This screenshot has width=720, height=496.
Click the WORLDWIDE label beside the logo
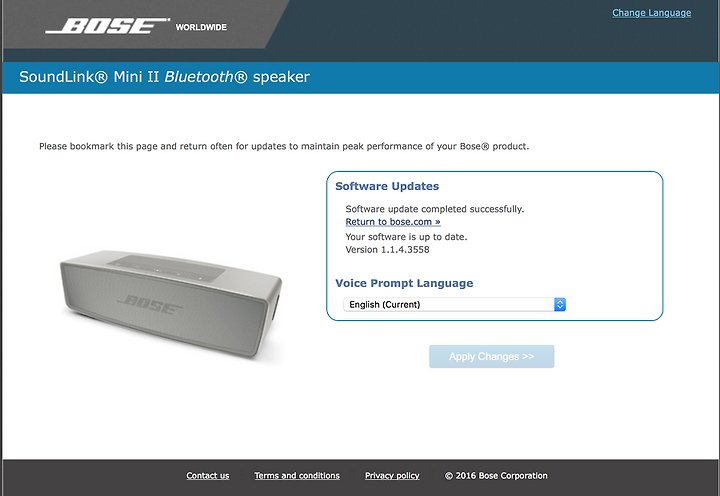(x=201, y=27)
